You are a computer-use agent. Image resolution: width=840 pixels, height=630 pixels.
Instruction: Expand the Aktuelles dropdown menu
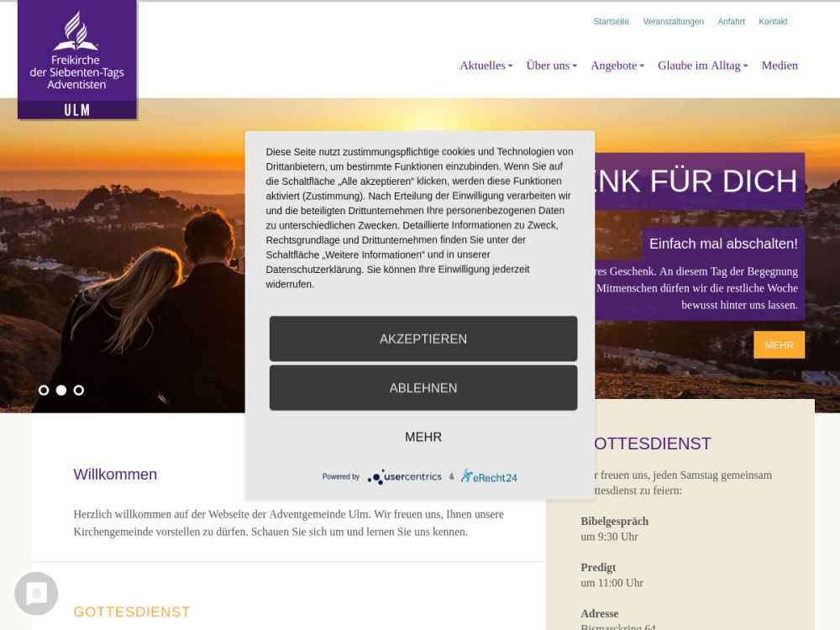486,66
